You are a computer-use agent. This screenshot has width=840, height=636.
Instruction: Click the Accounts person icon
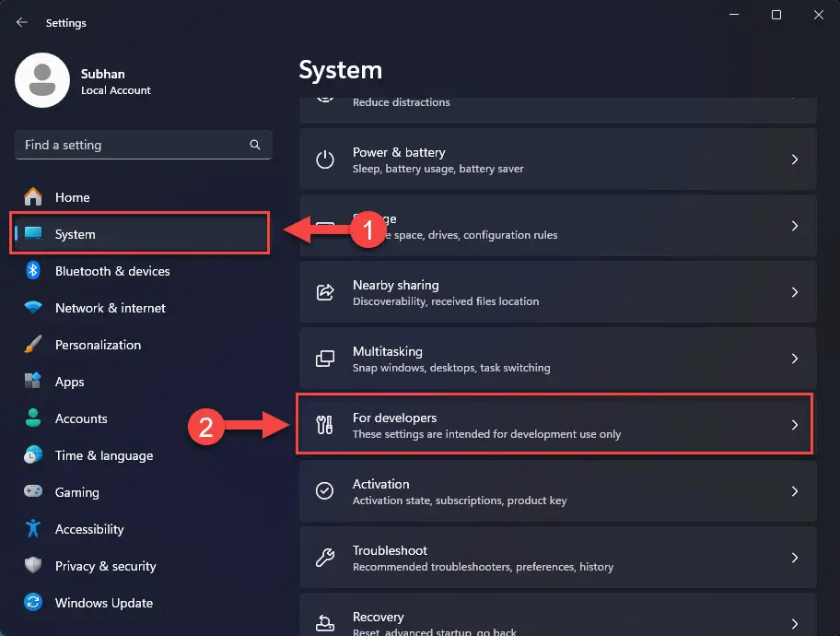pos(33,418)
